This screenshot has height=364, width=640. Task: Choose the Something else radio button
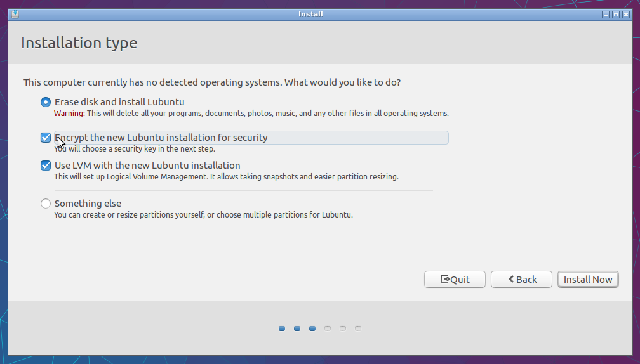[x=45, y=204]
